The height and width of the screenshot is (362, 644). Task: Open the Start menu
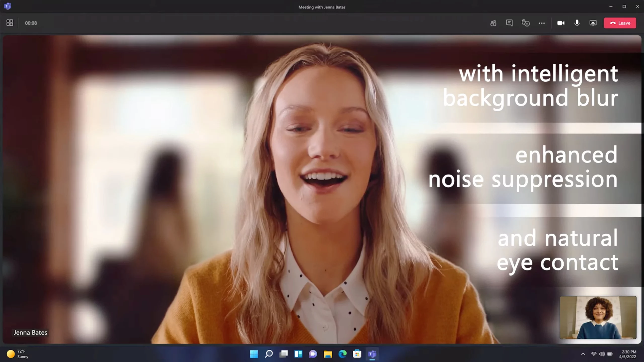pos(254,354)
